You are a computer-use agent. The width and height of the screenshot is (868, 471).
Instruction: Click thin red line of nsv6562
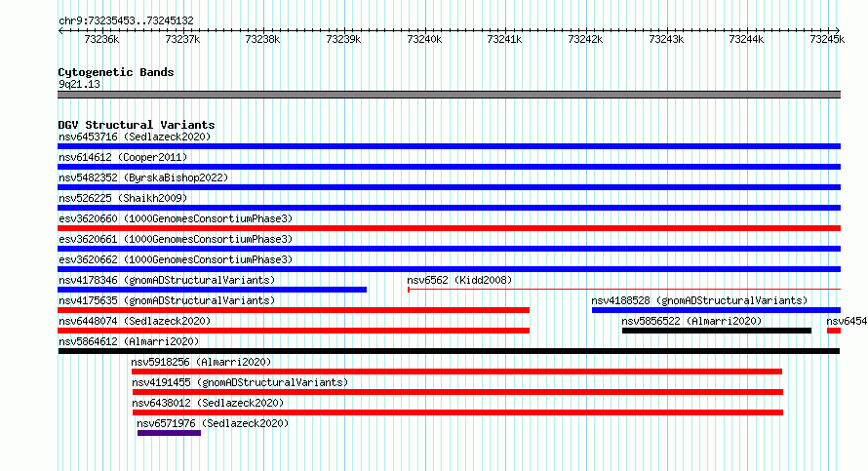[624, 289]
